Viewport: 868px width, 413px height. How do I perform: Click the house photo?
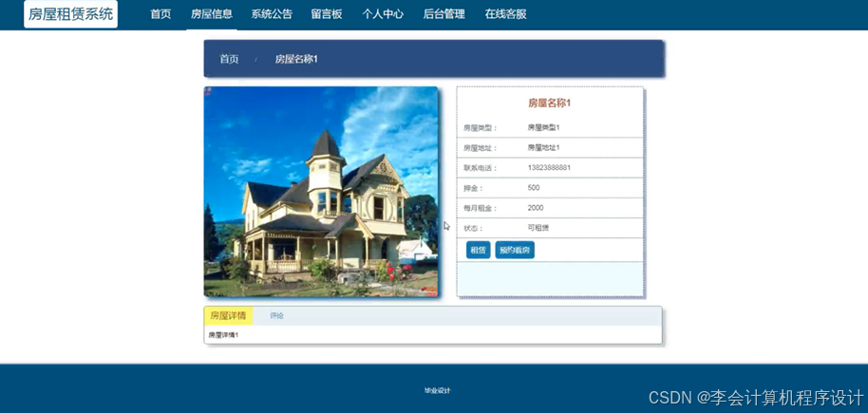pos(321,192)
